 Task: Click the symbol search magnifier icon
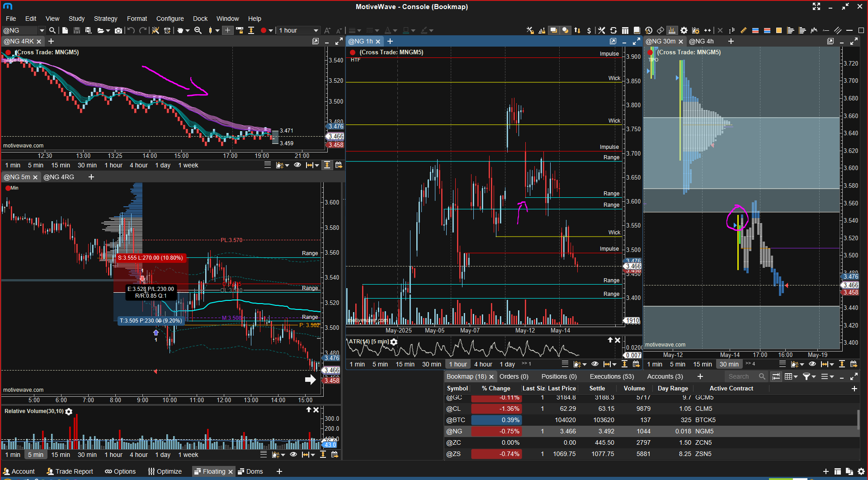pyautogui.click(x=52, y=30)
